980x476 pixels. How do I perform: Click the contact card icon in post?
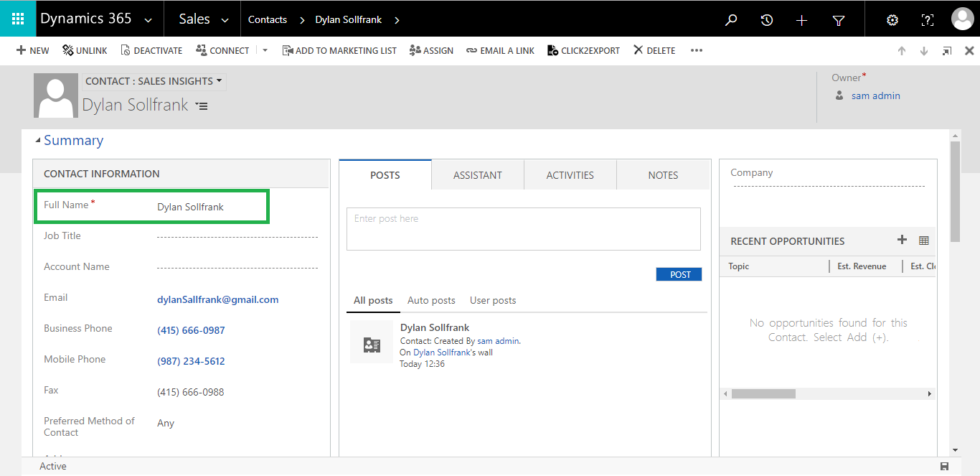[372, 345]
